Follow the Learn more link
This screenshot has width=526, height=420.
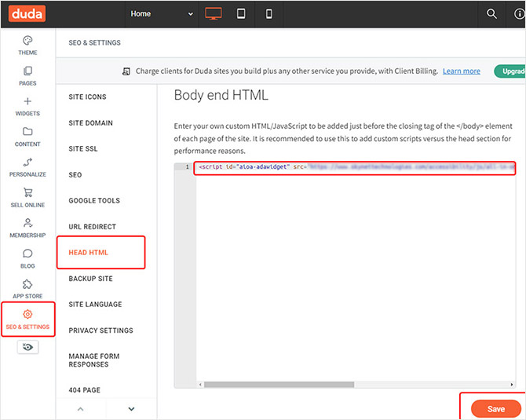[461, 71]
